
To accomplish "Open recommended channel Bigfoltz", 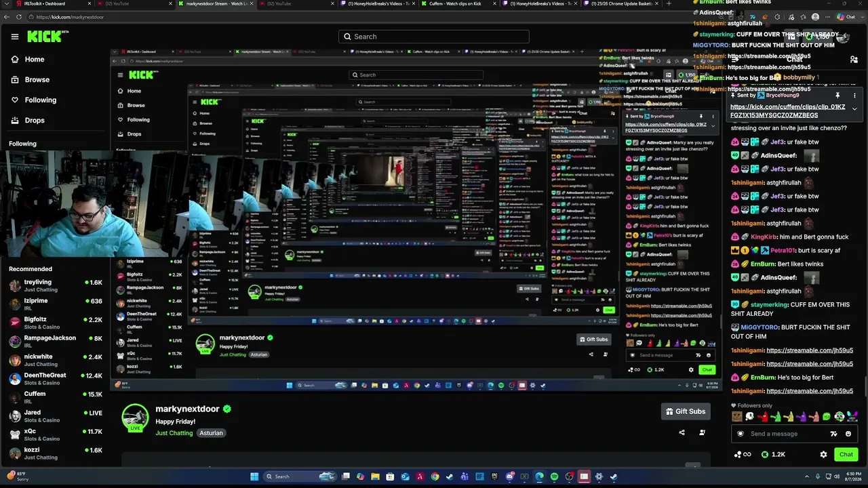I will click(x=54, y=323).
